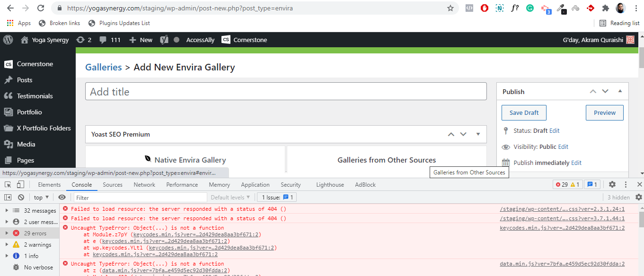Collapse the Yoast SEO Premium panel
Image resolution: width=644 pixels, height=276 pixels.
pos(478,134)
